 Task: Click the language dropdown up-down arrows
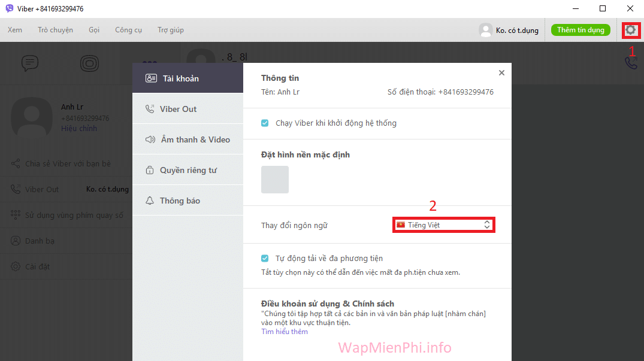[486, 225]
